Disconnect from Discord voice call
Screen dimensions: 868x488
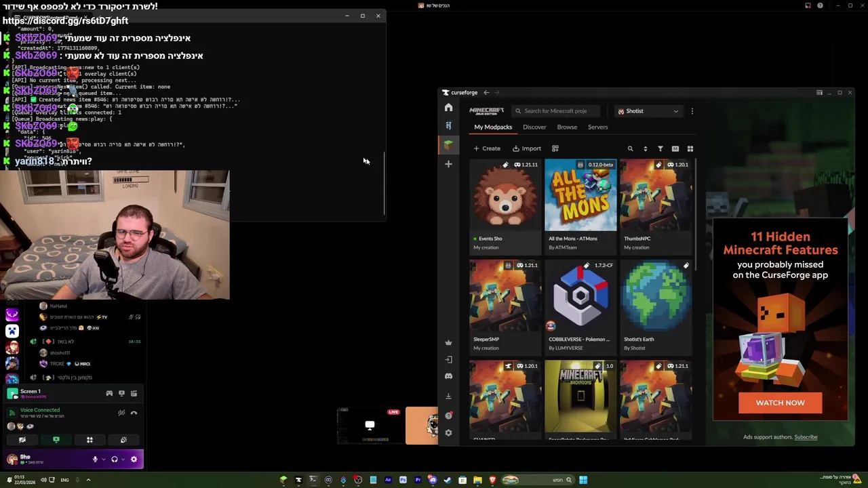pyautogui.click(x=134, y=413)
